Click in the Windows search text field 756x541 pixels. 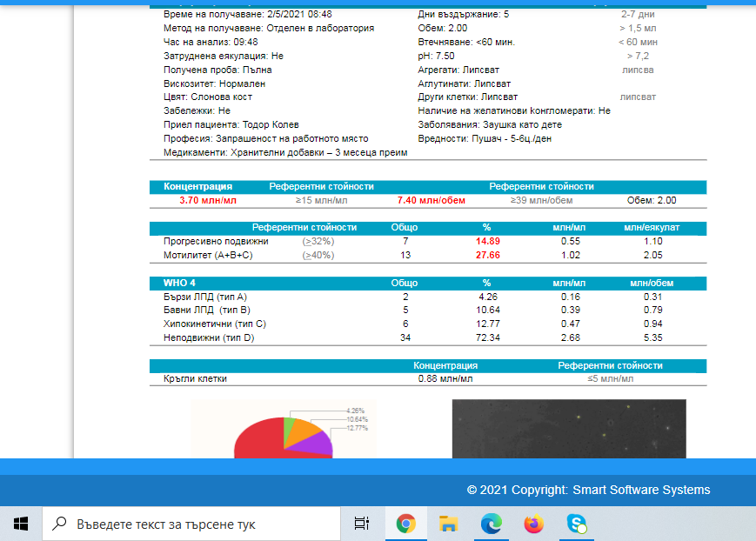click(200, 524)
